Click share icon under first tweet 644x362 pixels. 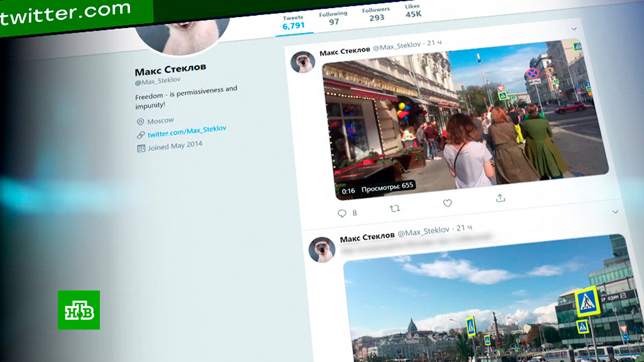click(x=500, y=198)
